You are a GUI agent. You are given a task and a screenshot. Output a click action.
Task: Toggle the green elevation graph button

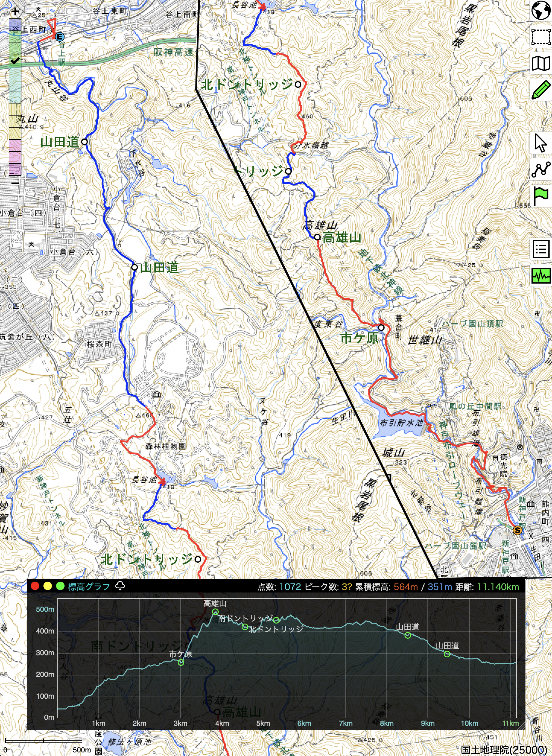coord(541,276)
